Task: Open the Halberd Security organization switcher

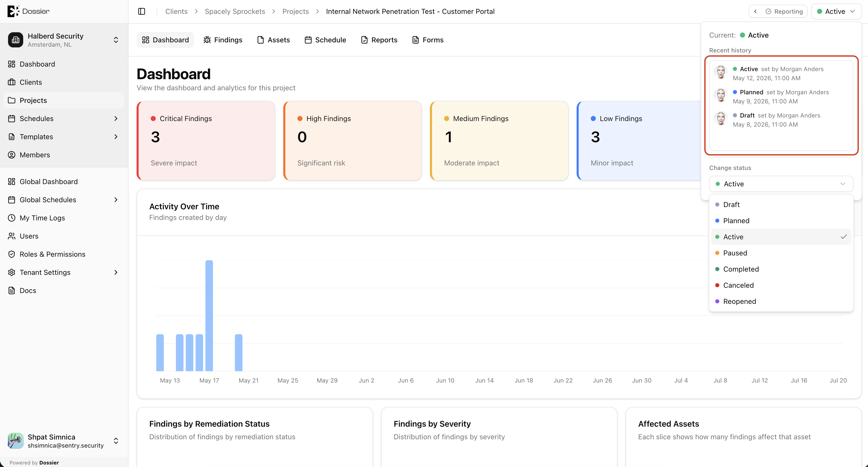Action: coord(64,40)
